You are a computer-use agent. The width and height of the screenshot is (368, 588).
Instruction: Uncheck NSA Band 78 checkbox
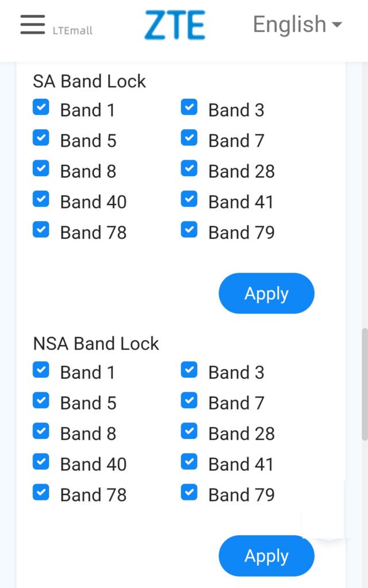(41, 493)
